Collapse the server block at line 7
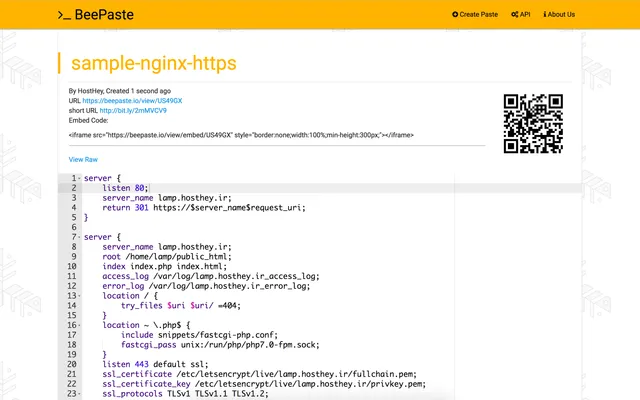The image size is (640, 400). [x=79, y=237]
